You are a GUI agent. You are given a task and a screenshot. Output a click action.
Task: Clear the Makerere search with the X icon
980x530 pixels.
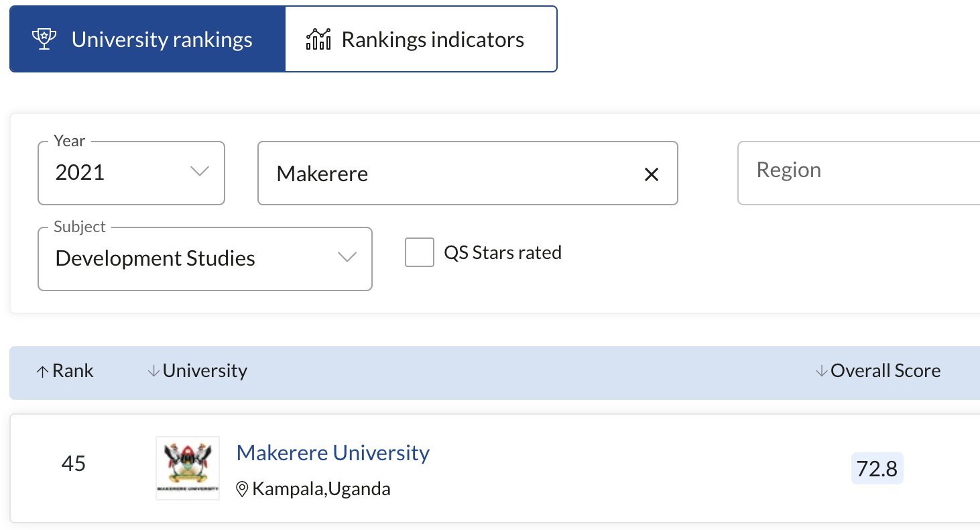click(x=651, y=174)
